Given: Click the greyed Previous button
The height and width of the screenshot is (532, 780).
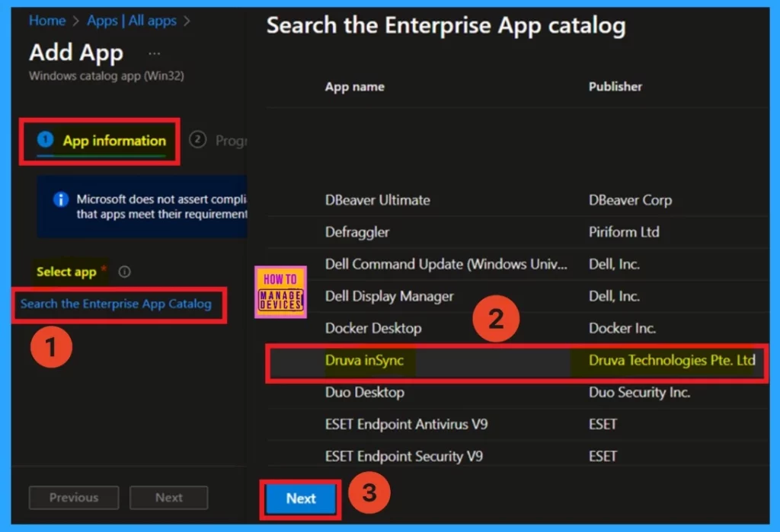Looking at the screenshot, I should coord(74,498).
